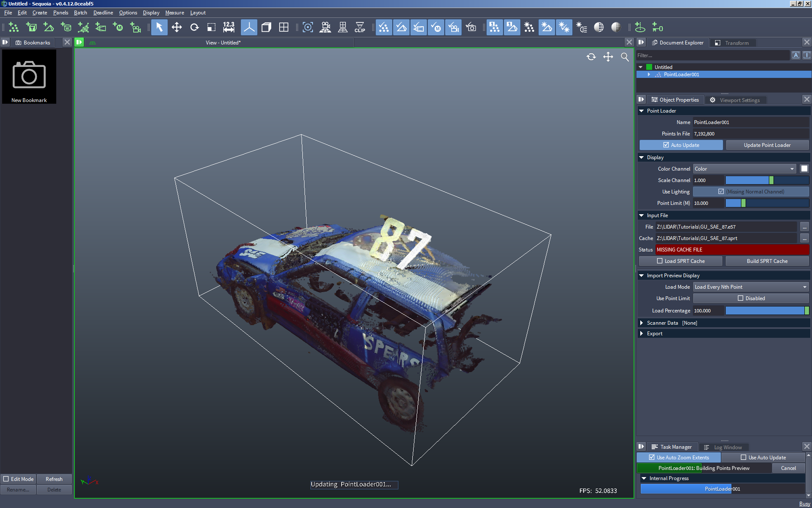The height and width of the screenshot is (508, 812).
Task: Browse for the Cache file path
Action: click(x=804, y=238)
